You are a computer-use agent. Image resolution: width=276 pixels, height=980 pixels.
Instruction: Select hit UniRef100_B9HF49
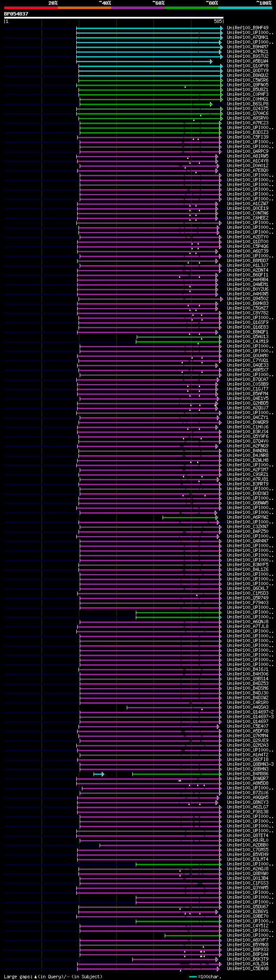(248, 28)
